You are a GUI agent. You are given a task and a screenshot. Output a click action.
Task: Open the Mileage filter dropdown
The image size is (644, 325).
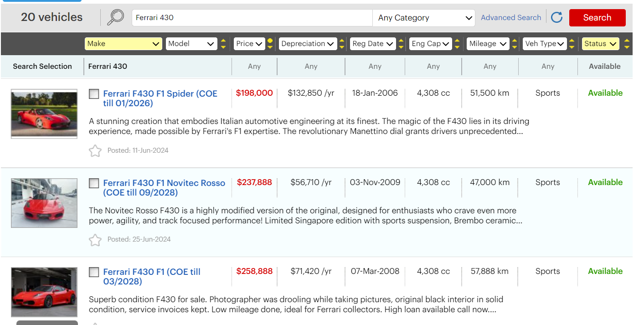(488, 44)
